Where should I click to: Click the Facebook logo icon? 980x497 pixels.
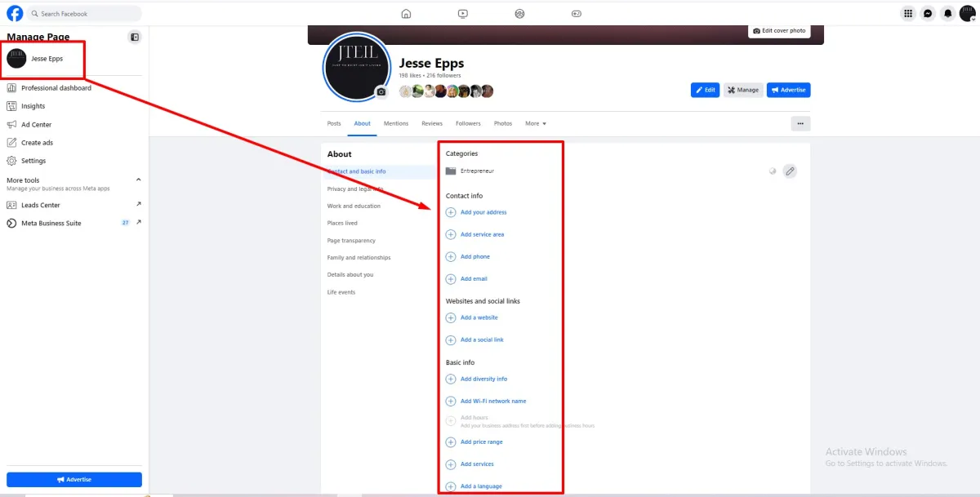(x=15, y=13)
